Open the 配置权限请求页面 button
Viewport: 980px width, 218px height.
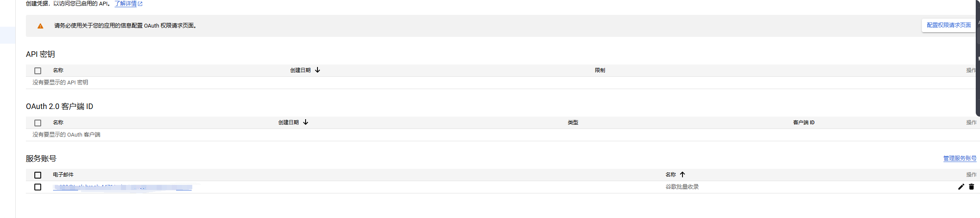click(x=949, y=25)
